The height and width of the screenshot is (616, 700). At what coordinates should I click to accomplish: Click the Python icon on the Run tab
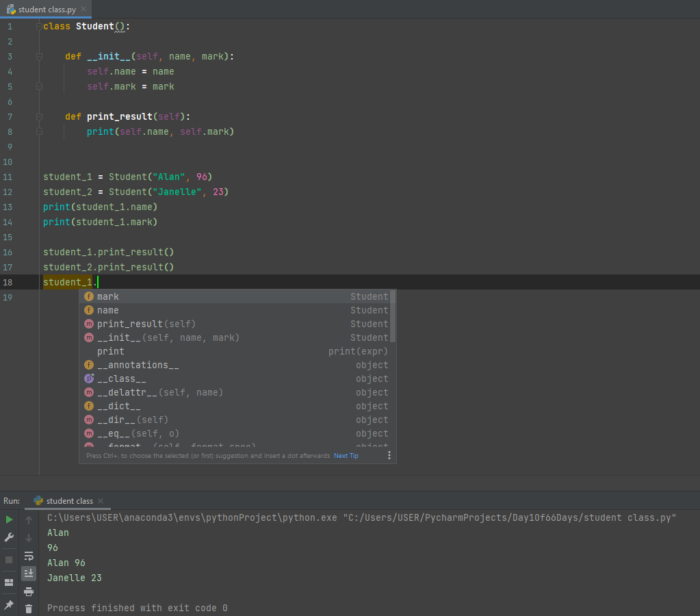click(38, 500)
